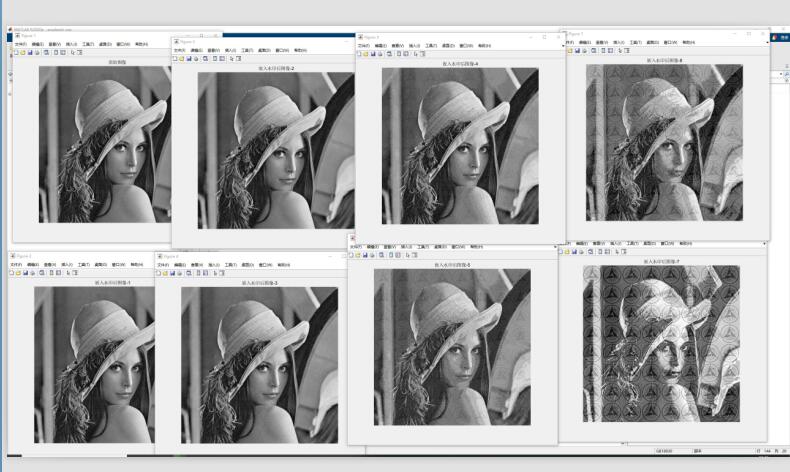Open Property Inspector in image-7 figure window
Viewport: 790px width, 472px height.
point(624,251)
